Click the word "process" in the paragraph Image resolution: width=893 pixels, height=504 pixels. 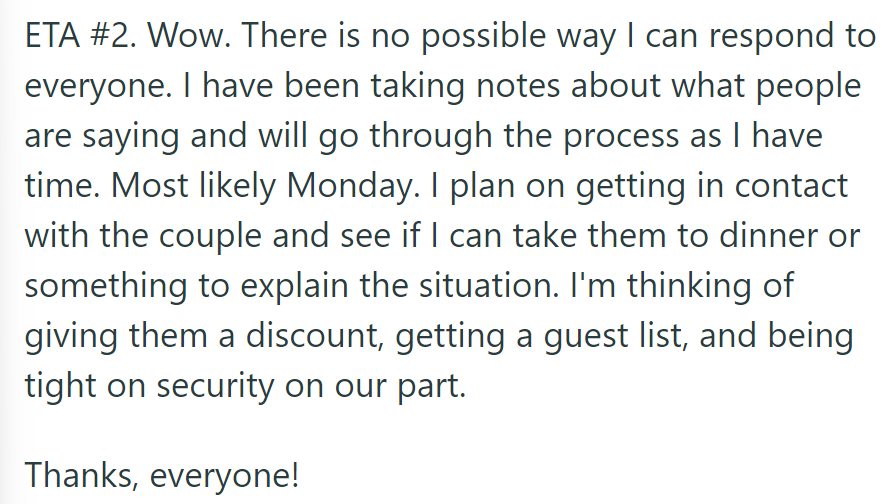click(622, 138)
